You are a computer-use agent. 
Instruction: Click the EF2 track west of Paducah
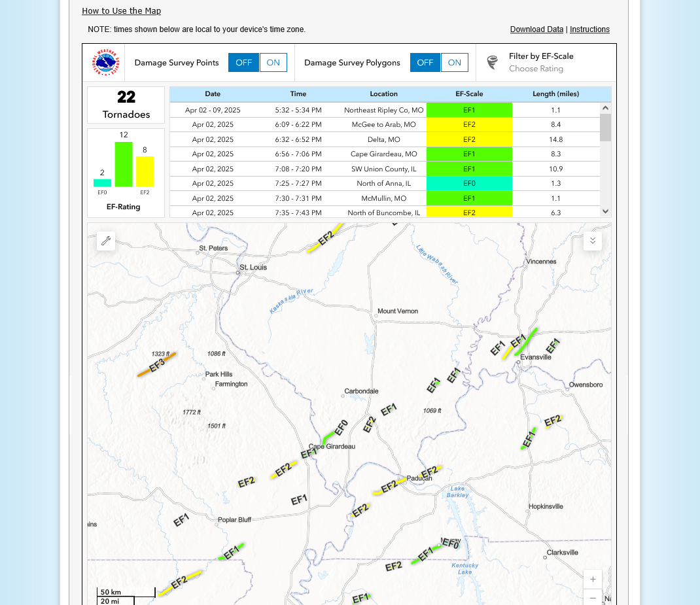pyautogui.click(x=389, y=486)
